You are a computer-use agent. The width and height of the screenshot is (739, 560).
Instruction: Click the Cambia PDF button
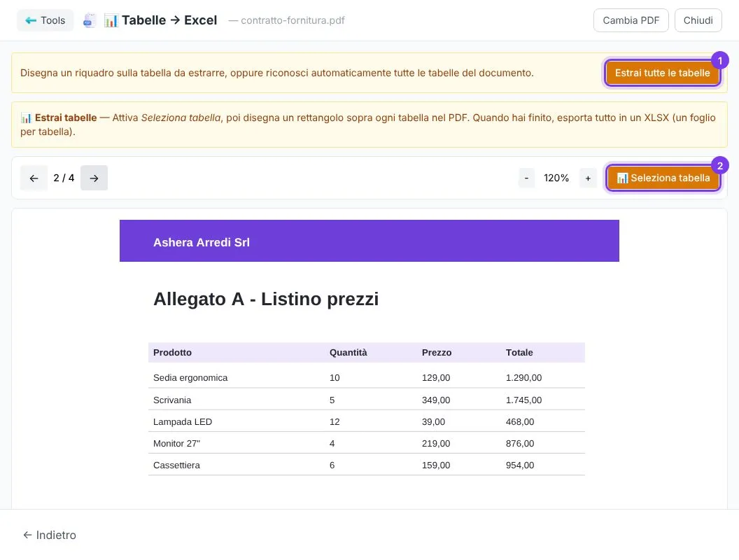pyautogui.click(x=631, y=20)
